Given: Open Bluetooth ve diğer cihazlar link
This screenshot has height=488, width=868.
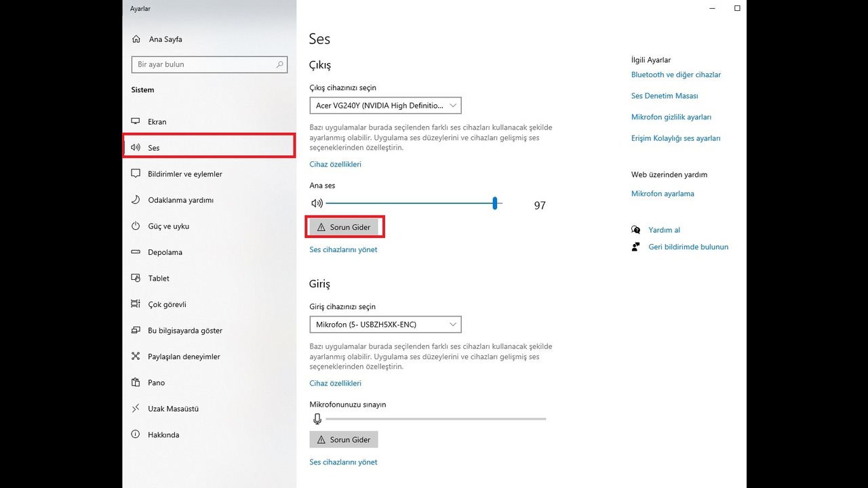Looking at the screenshot, I should coord(675,75).
